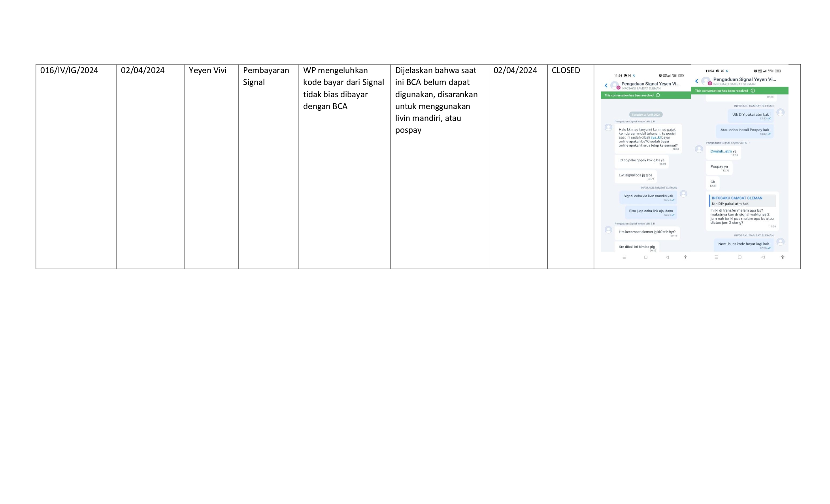Viewport: 830px width, 504px height.
Task: Click table cell 'Yeyen Vivi'
Action: pyautogui.click(x=211, y=166)
